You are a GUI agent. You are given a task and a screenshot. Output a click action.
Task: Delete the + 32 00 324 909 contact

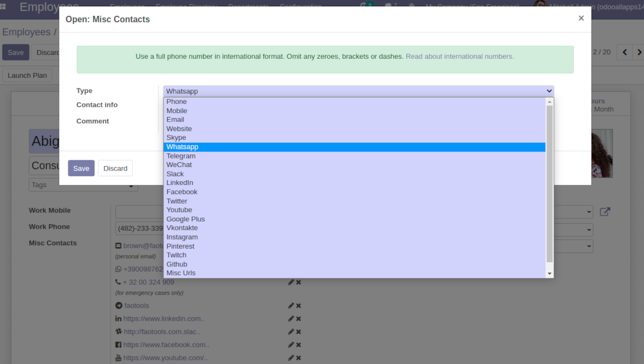[299, 282]
